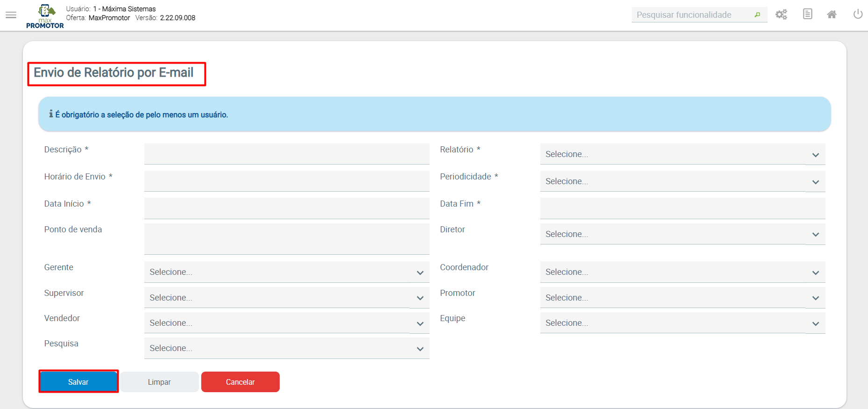Click the Oferta MaxPromotor text
Viewport: 868px width, 409px height.
(98, 18)
